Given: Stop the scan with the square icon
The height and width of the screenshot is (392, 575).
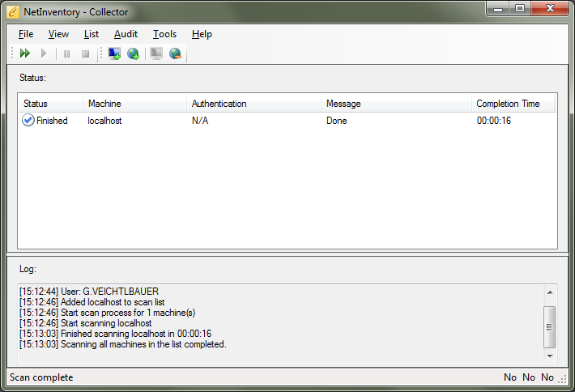Looking at the screenshot, I should 86,54.
